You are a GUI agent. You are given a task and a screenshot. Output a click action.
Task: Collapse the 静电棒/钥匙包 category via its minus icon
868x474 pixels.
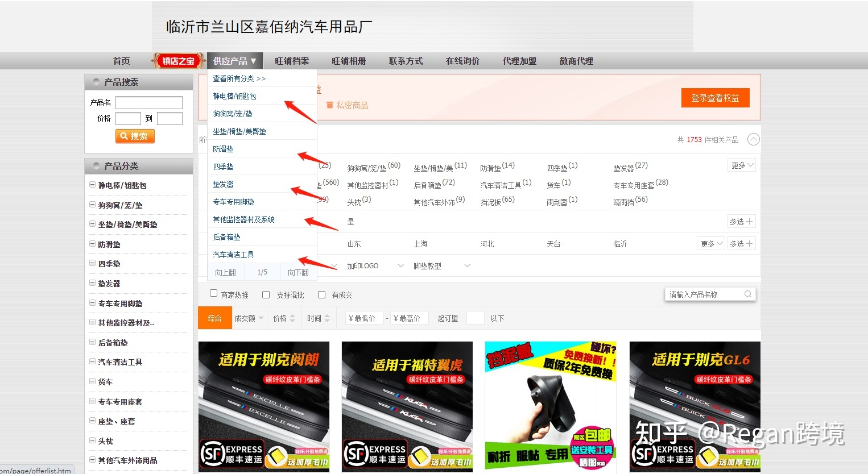(x=93, y=185)
